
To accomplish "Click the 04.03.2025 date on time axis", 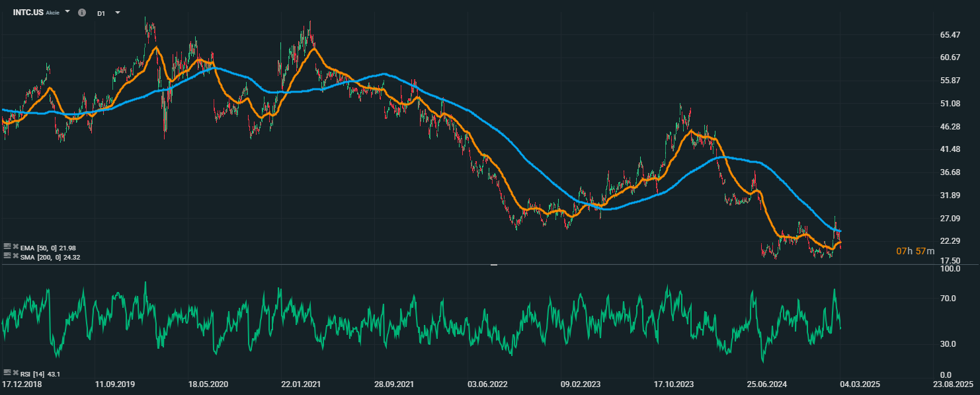I will (860, 384).
